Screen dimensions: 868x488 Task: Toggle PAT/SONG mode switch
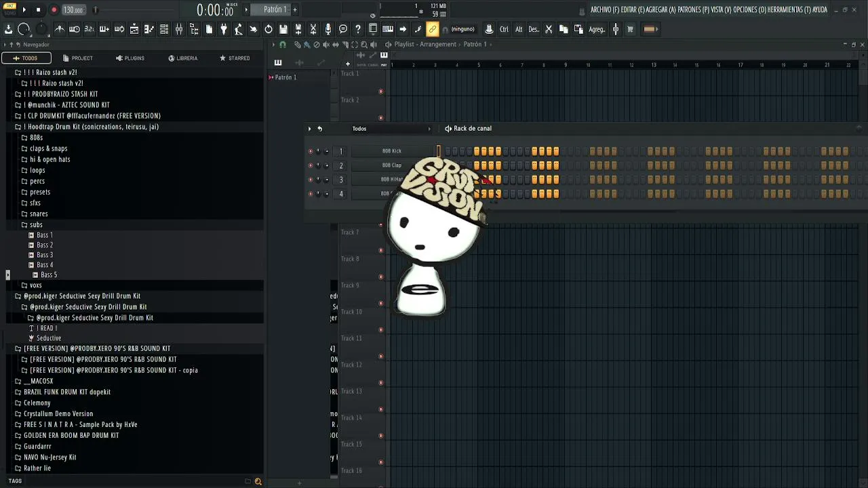pyautogui.click(x=9, y=9)
